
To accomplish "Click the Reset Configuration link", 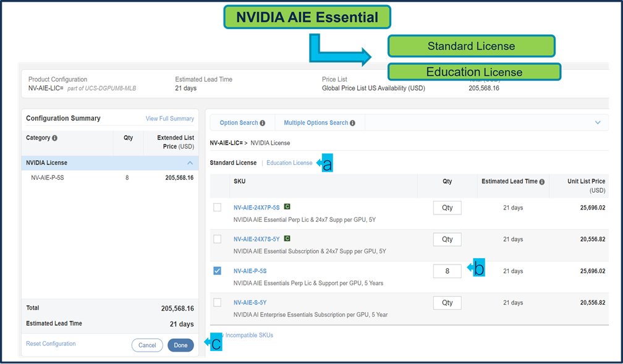I will tap(51, 344).
